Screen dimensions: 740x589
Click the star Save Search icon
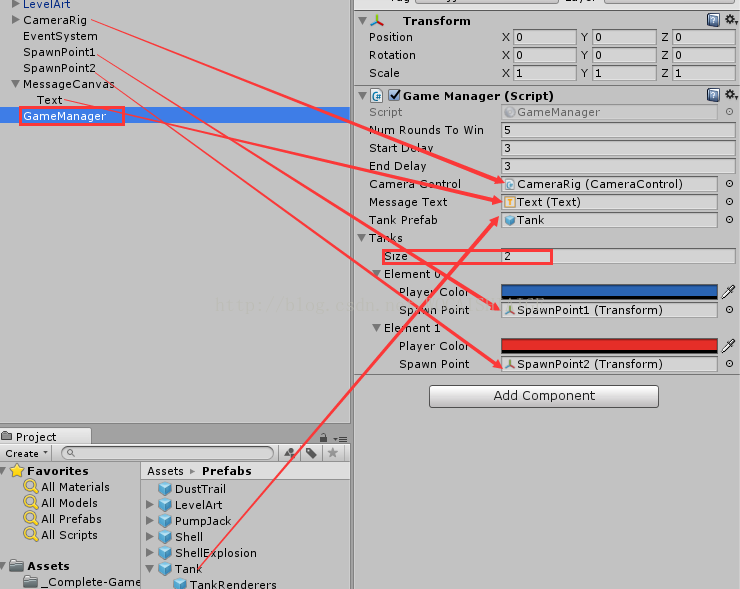tap(333, 453)
